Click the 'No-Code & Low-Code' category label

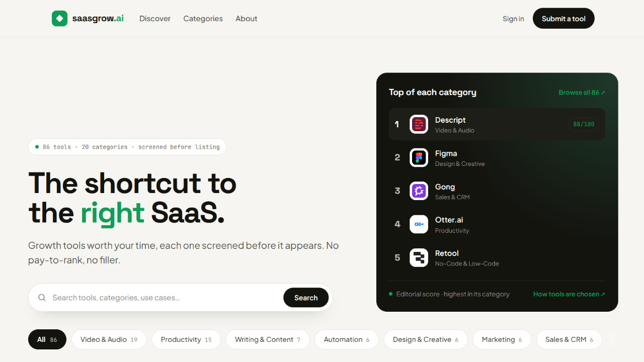[x=467, y=263]
